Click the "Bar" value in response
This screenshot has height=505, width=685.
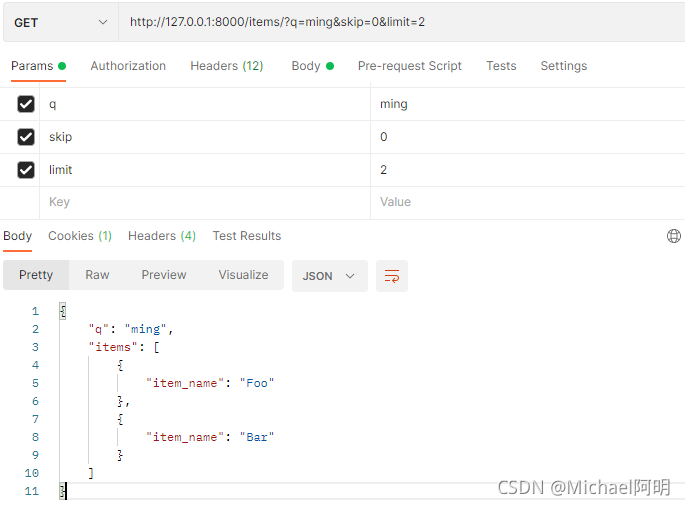tap(257, 437)
